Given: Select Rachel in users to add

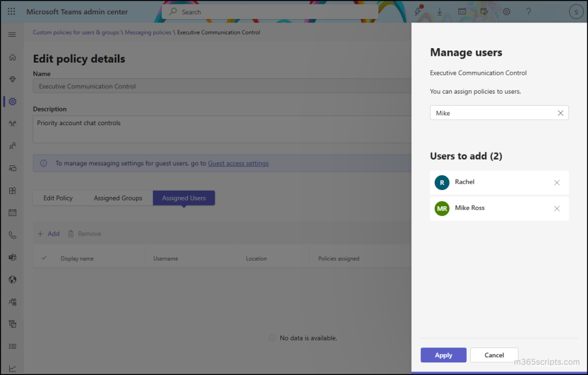Looking at the screenshot, I should tap(499, 183).
